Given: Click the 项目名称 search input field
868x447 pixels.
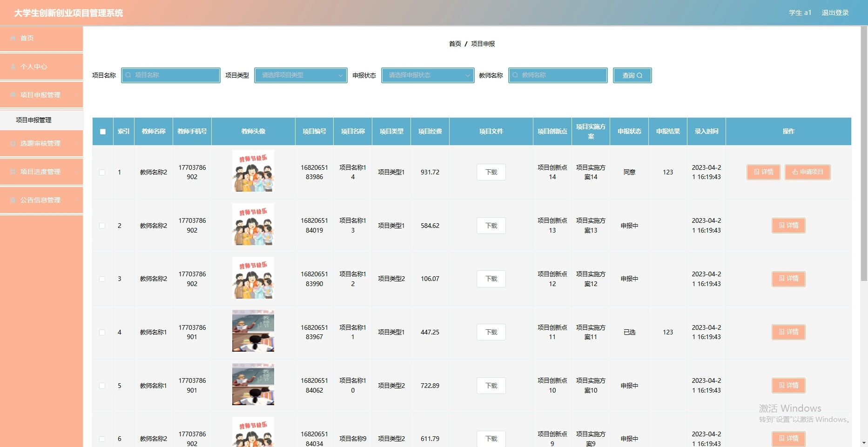Looking at the screenshot, I should click(x=171, y=75).
